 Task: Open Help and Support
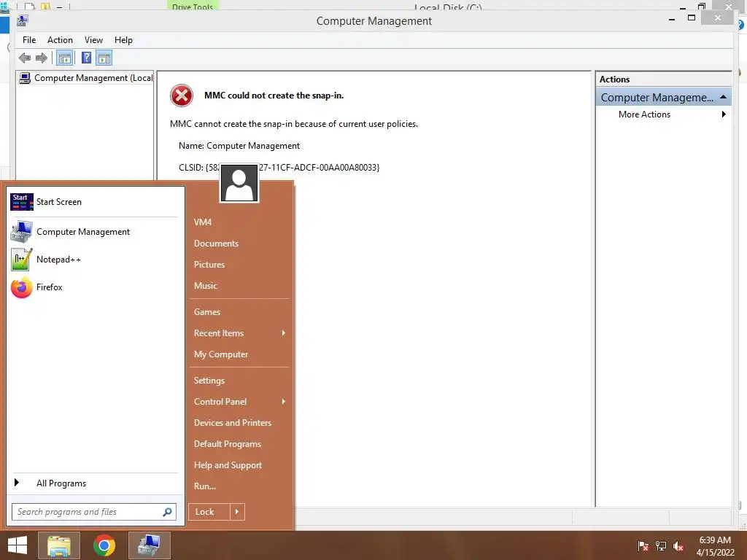click(228, 465)
